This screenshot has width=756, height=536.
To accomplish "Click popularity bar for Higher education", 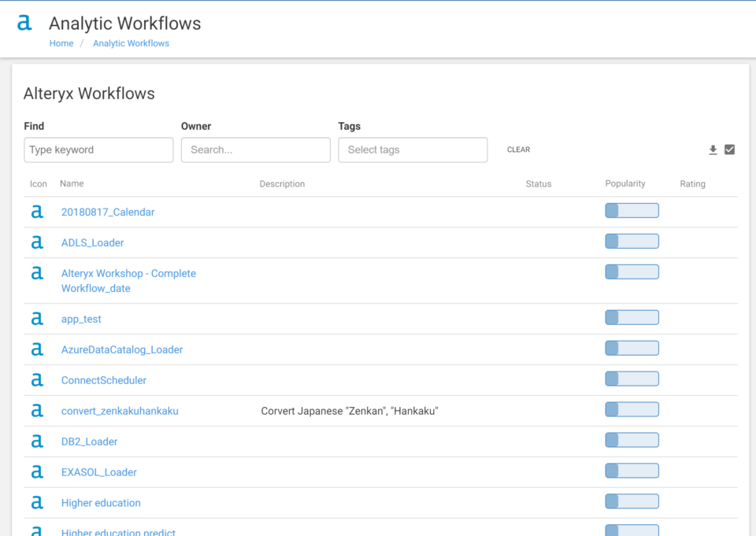I will (632, 501).
